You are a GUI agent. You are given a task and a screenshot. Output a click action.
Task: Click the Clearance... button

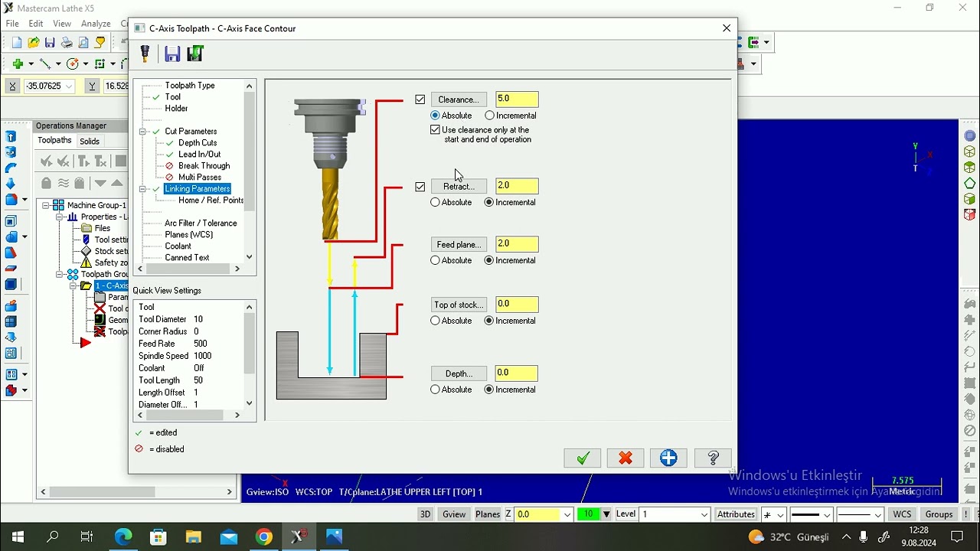coord(459,99)
